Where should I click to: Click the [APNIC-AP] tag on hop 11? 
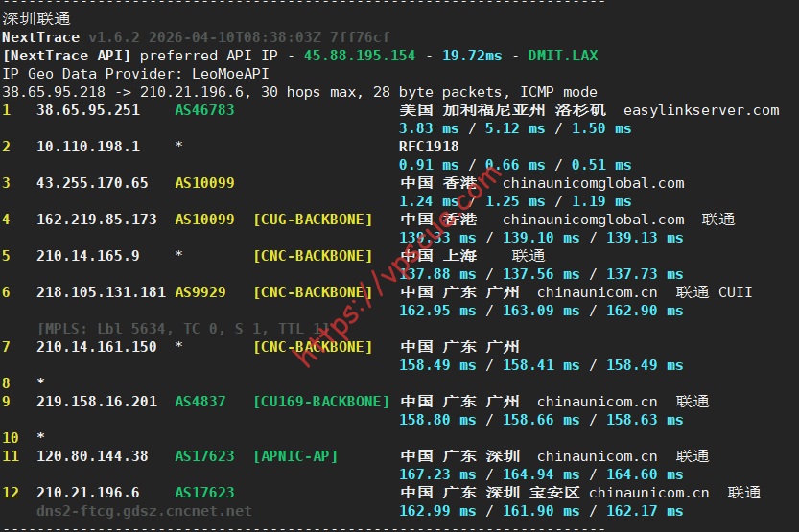295,456
